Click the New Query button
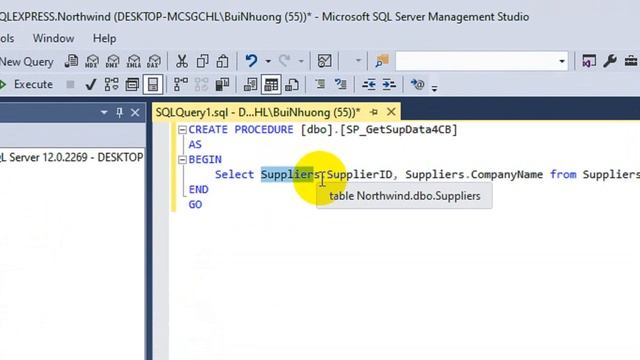 27,62
